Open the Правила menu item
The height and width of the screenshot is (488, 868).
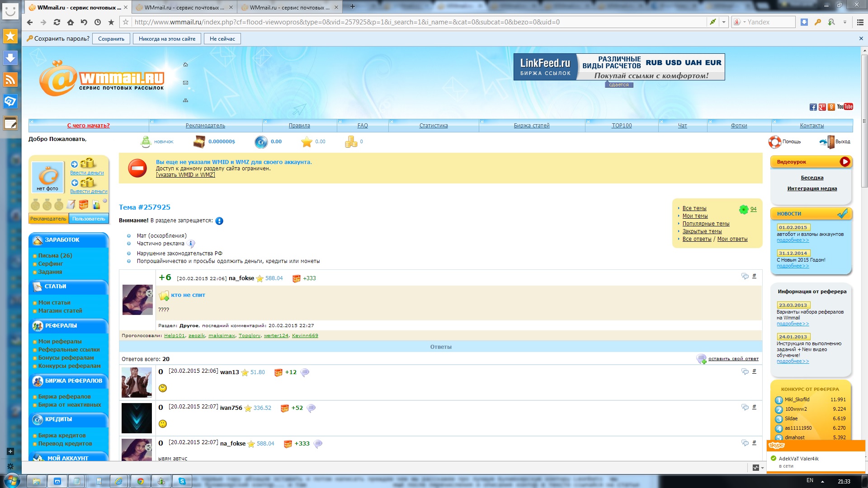(299, 126)
